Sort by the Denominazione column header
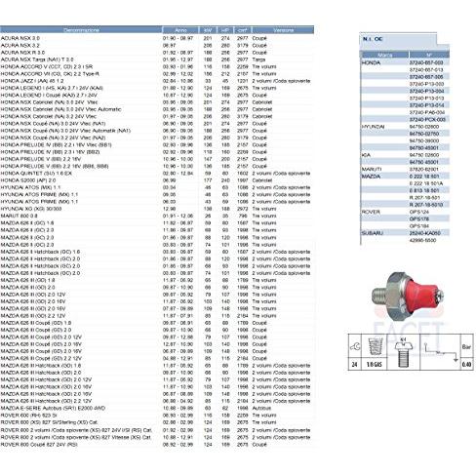 81,30
